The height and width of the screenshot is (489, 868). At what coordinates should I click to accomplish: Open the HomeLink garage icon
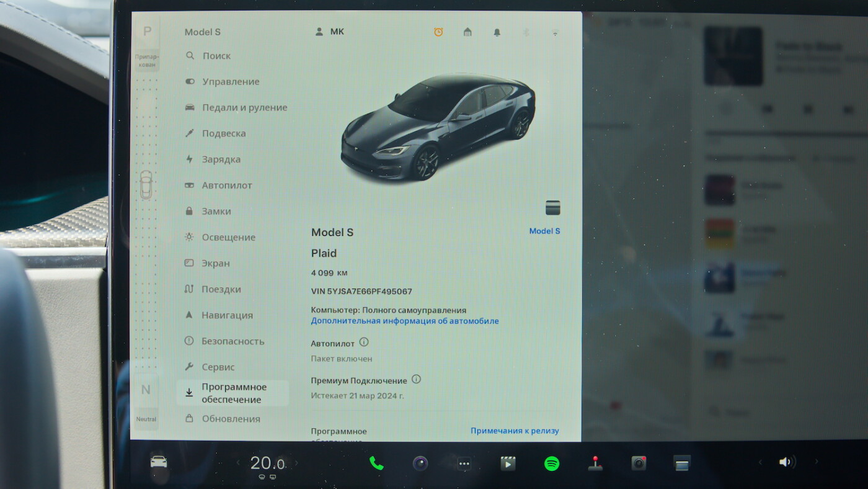[467, 32]
